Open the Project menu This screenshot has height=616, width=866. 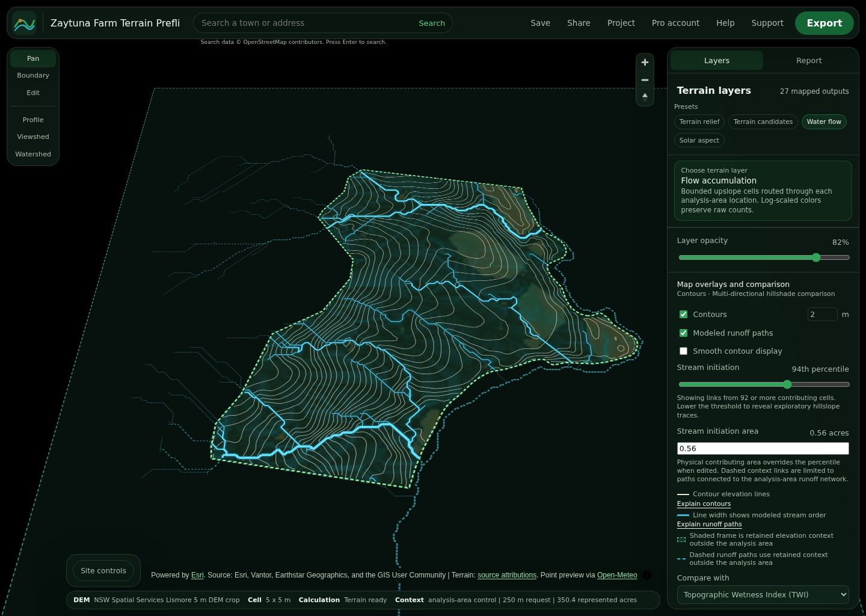point(621,23)
